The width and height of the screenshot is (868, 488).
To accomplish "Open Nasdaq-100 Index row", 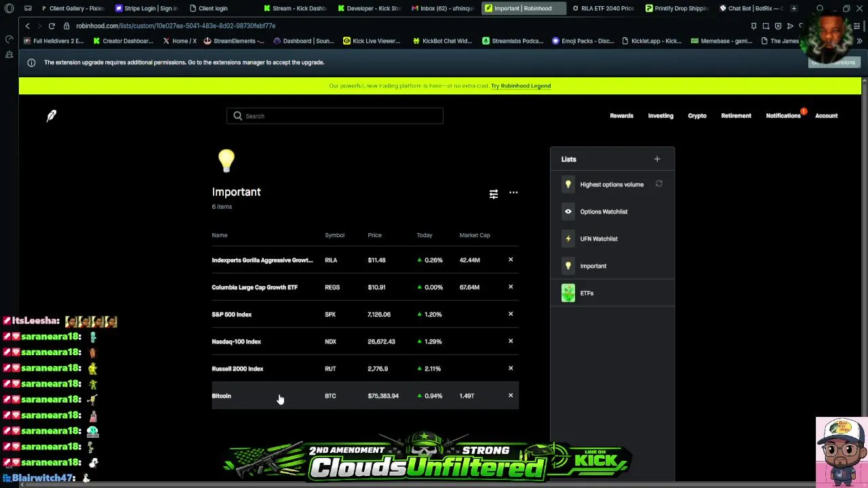I will point(365,342).
